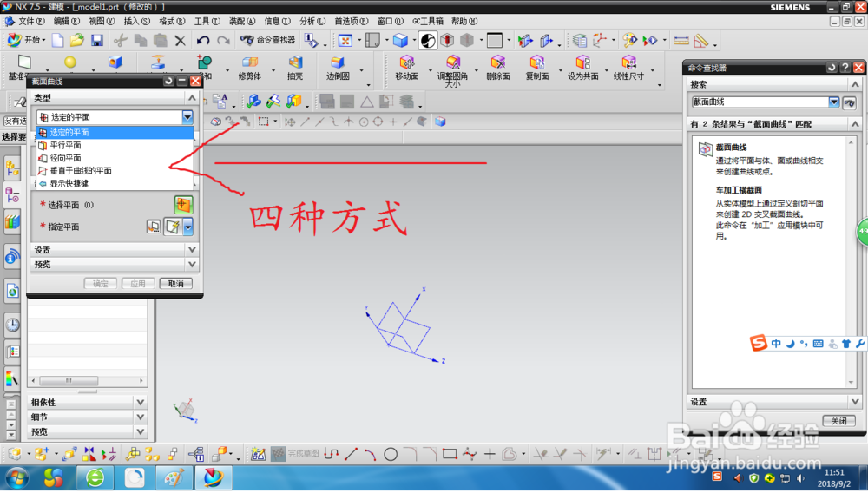This screenshot has width=868, height=493.
Task: Select the 移动面 move face tool
Action: point(407,68)
